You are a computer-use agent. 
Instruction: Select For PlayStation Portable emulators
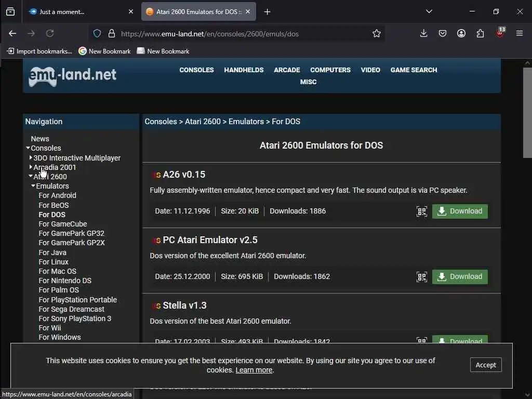tap(78, 300)
